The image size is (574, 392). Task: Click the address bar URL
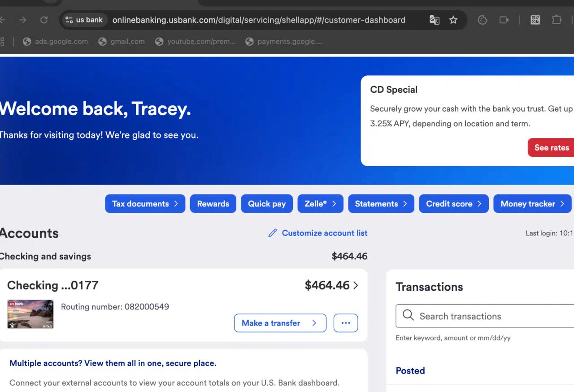259,20
